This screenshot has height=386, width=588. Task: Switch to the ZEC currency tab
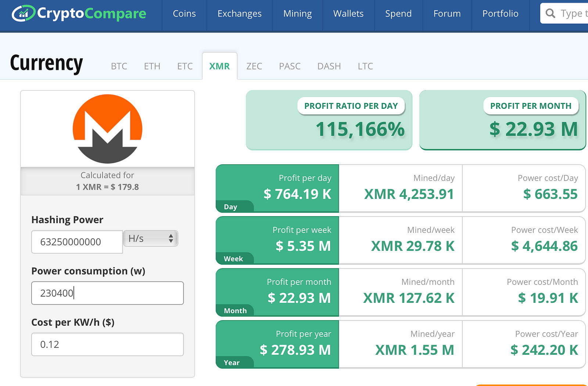[254, 66]
